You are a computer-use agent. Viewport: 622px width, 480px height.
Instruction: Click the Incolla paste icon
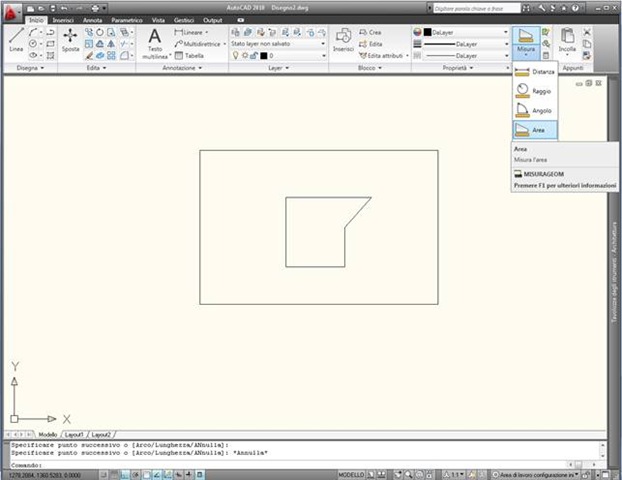coord(567,40)
